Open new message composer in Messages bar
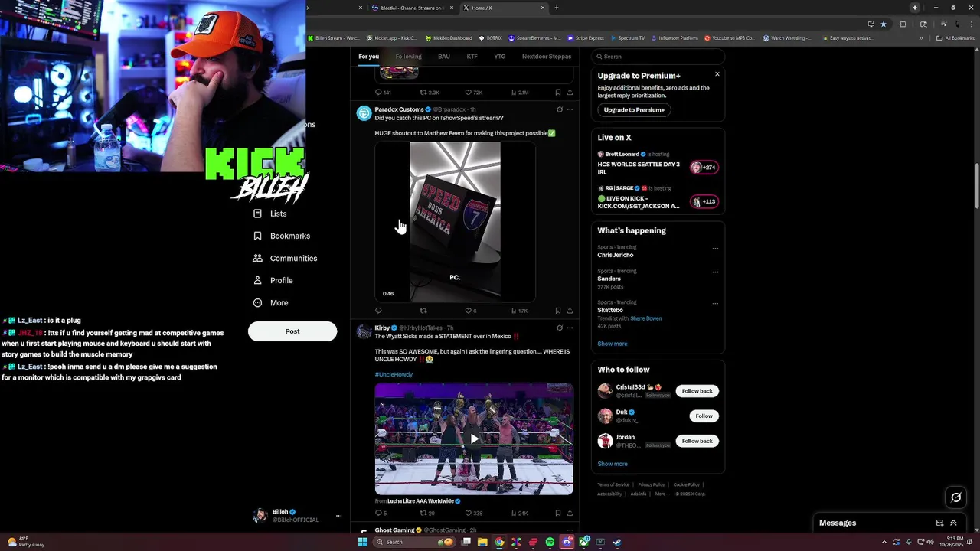The width and height of the screenshot is (980, 551). pyautogui.click(x=939, y=523)
